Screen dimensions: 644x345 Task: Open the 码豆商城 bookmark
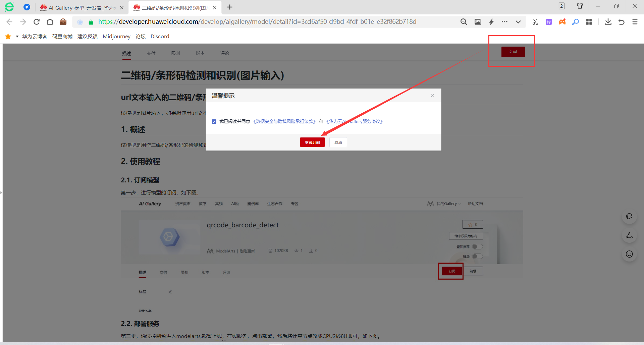click(62, 36)
